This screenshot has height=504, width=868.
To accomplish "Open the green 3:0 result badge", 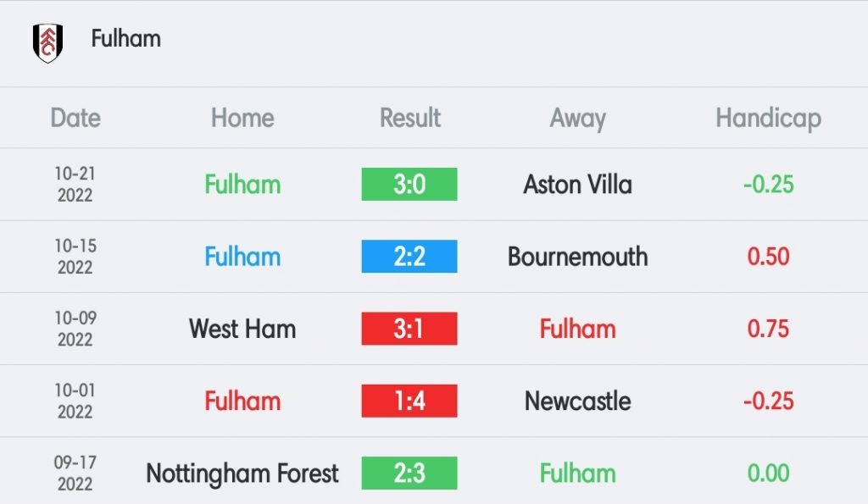I will [x=409, y=184].
